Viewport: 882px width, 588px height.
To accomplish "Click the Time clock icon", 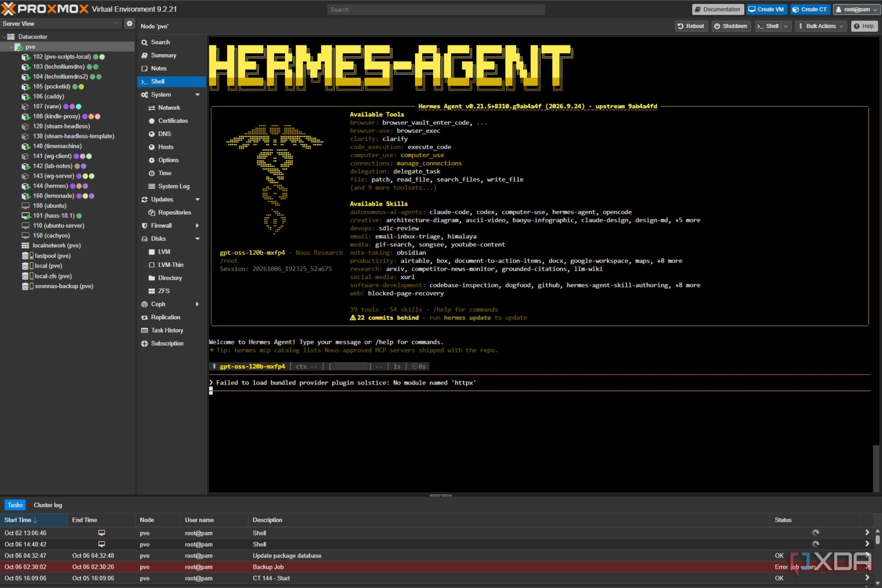I will click(x=152, y=174).
